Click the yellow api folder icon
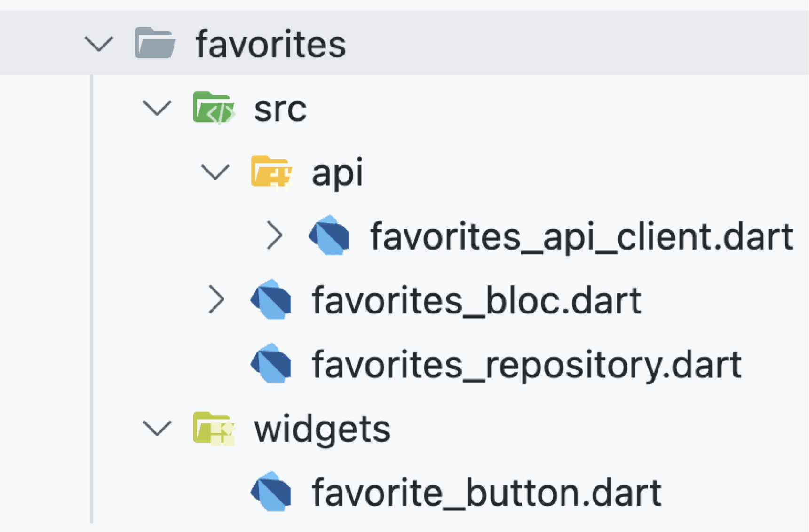The image size is (809, 532). (271, 172)
